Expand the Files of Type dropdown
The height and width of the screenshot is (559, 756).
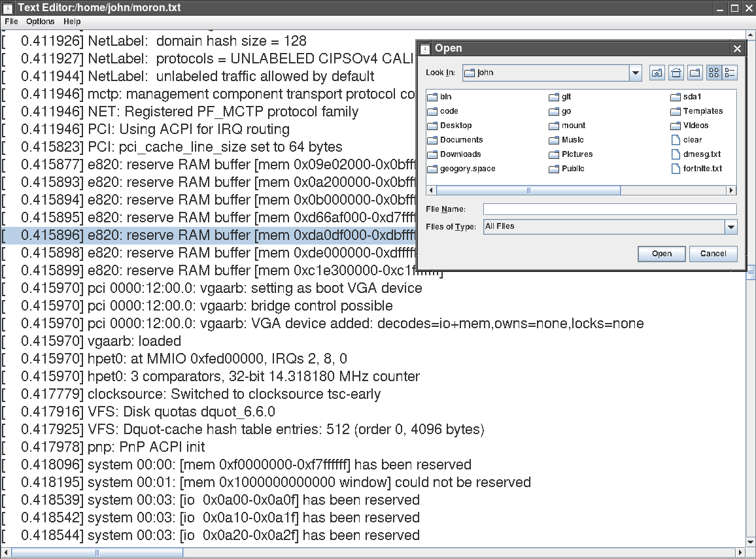click(x=730, y=227)
